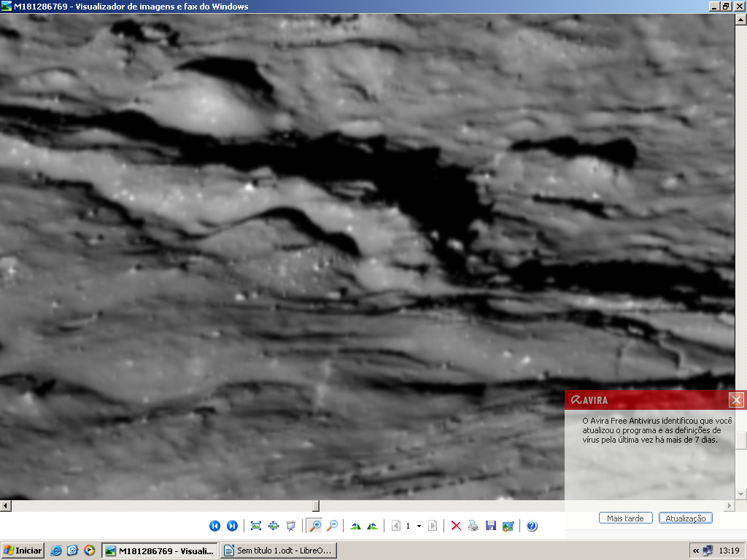Close the Avira notification popup
This screenshot has width=747, height=560.
(737, 400)
